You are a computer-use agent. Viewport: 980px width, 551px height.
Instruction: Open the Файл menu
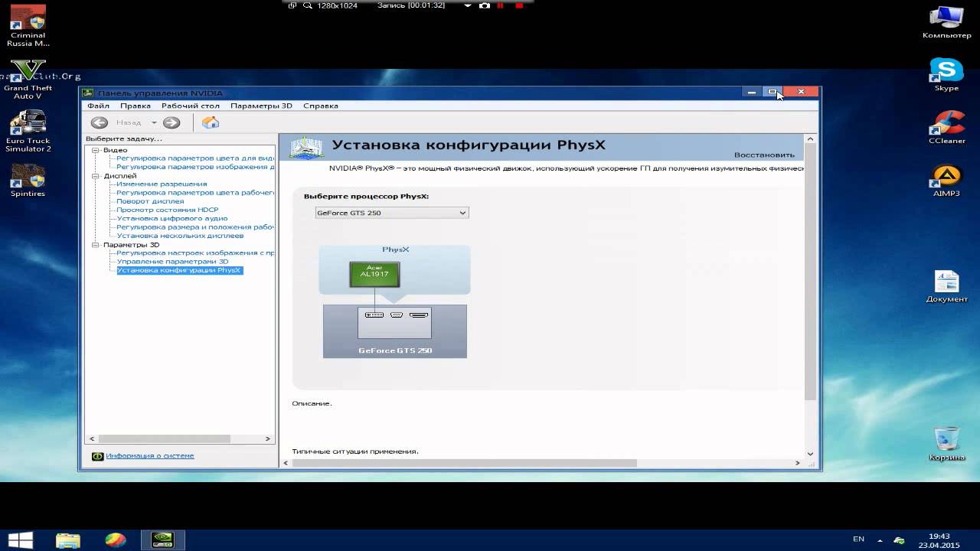[98, 106]
